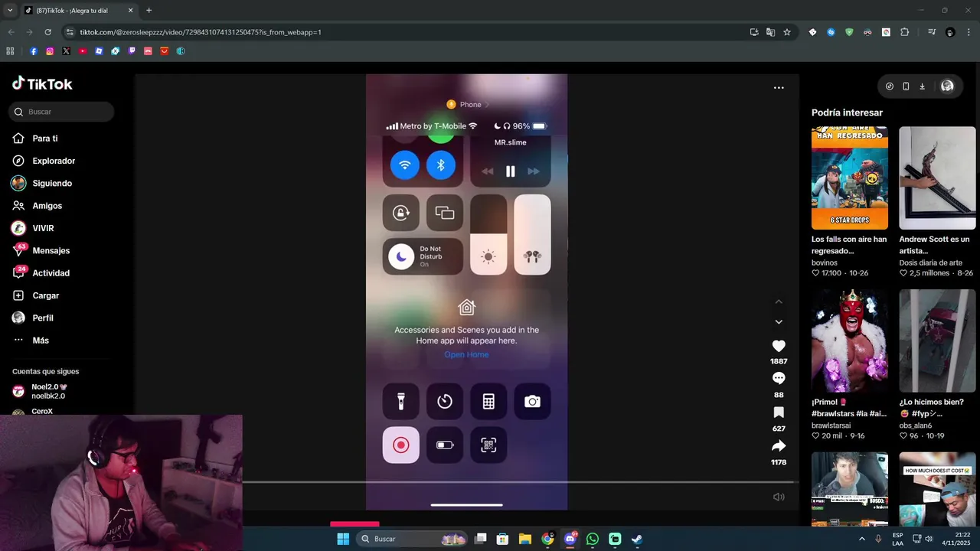This screenshot has width=980, height=551.
Task: Open Chrome three-dot menu
Action: coord(969,32)
